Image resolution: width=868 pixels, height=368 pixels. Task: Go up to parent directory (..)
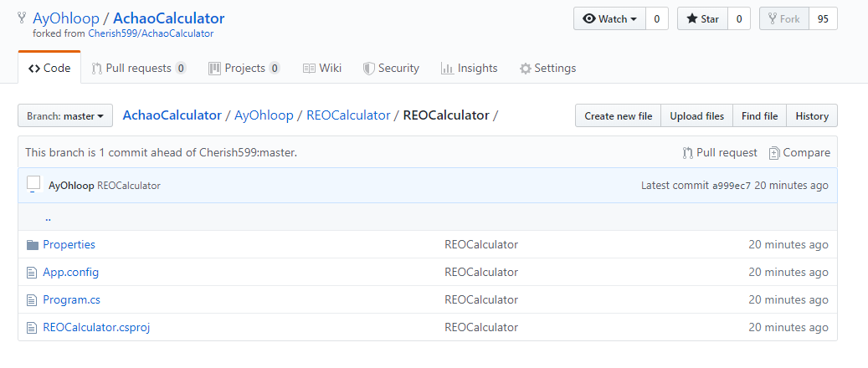click(48, 217)
